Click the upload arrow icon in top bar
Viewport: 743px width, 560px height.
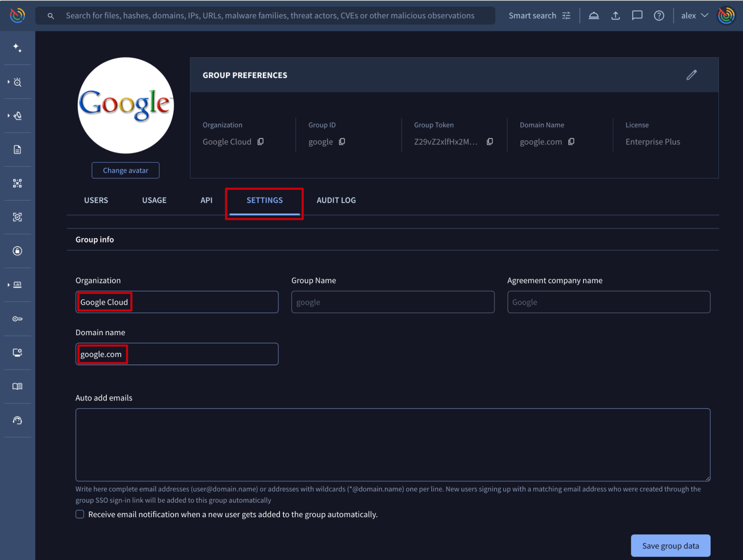[616, 16]
